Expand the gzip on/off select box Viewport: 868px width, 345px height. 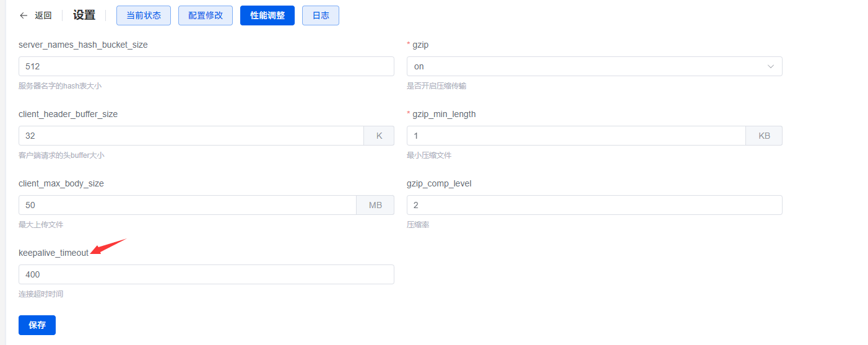click(x=585, y=66)
